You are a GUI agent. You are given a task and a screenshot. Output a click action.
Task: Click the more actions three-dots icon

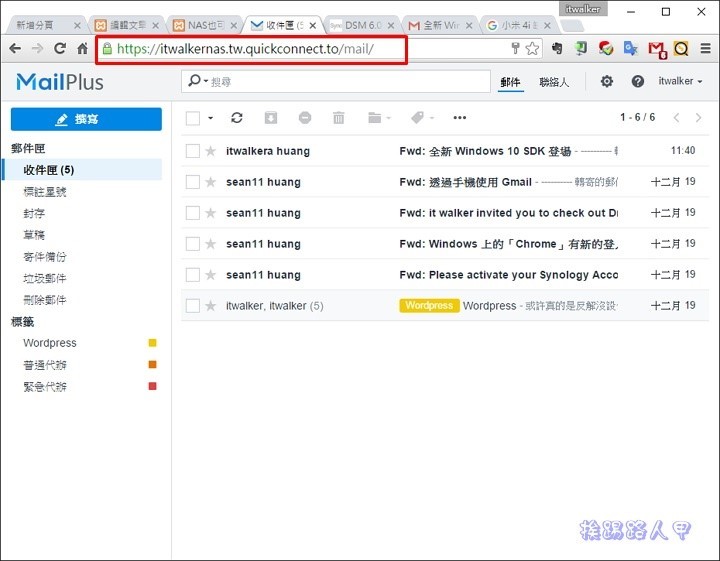[x=460, y=118]
